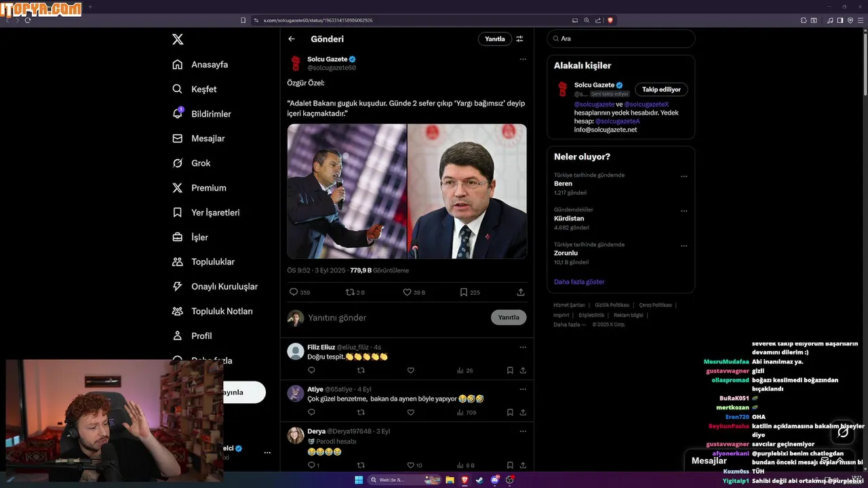
Task: Click Yanıtla button in post header
Action: tap(495, 39)
